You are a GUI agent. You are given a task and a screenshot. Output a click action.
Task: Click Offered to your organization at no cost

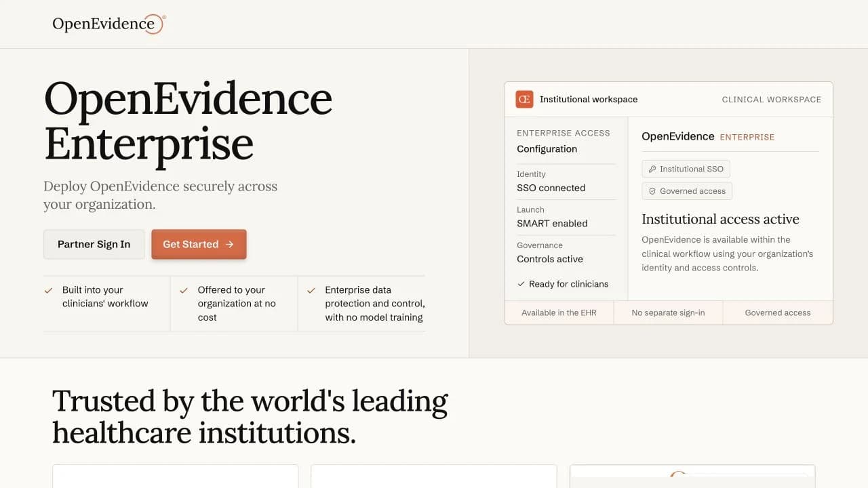[x=237, y=304]
